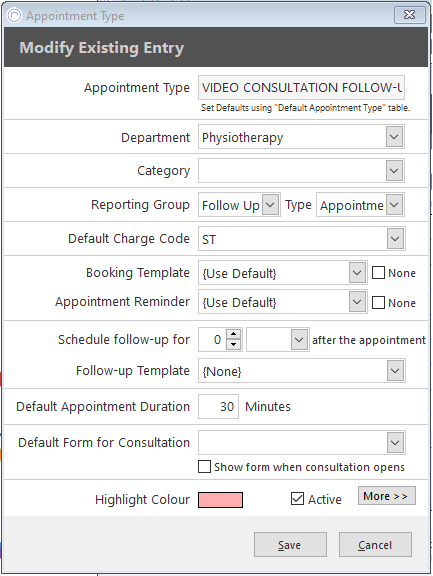The image size is (433, 576).
Task: Open the follow-up time unit dropdown
Action: (x=299, y=340)
